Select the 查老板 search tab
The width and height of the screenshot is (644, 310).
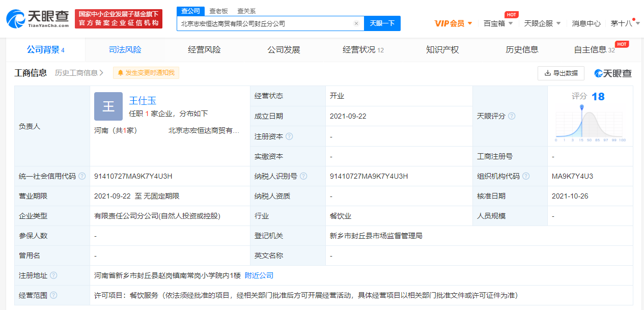pos(218,11)
